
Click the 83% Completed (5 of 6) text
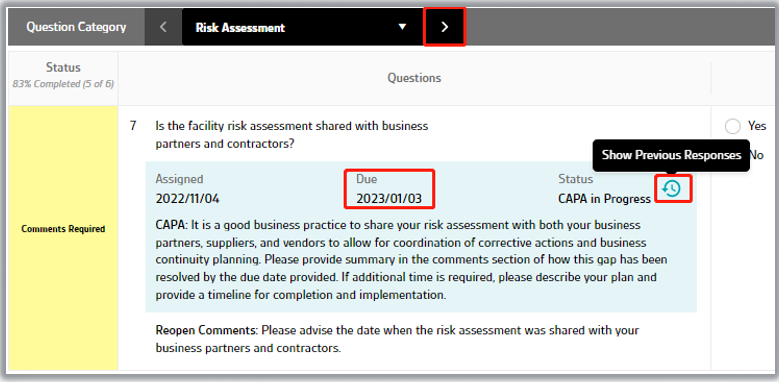(63, 84)
